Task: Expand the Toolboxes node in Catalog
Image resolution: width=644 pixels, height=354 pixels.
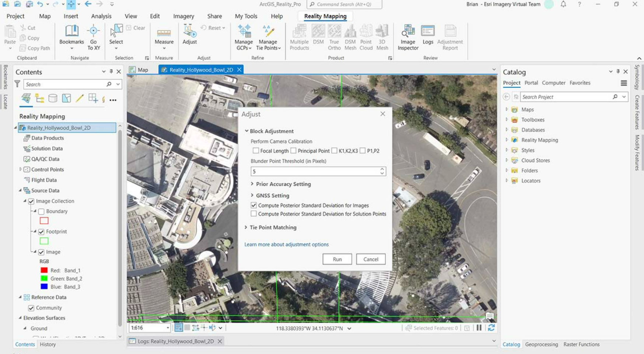Action: (507, 119)
